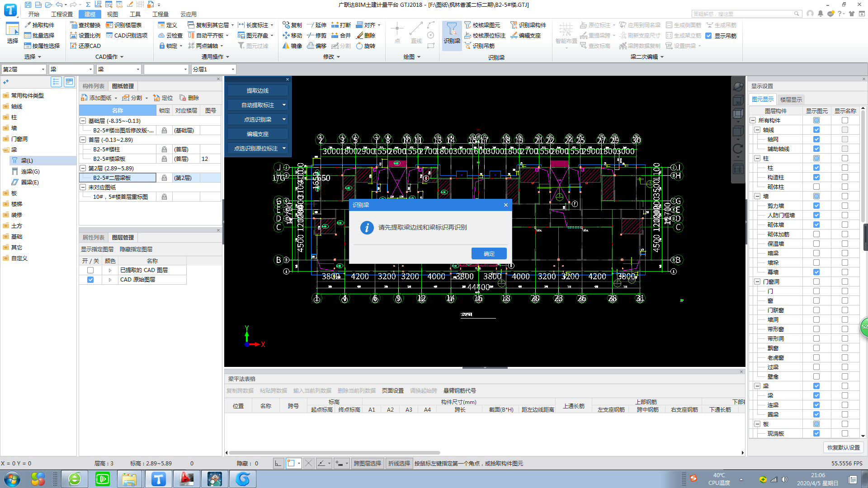The height and width of the screenshot is (488, 868).
Task: Open the 视图 ribbon tab
Action: pyautogui.click(x=113, y=14)
